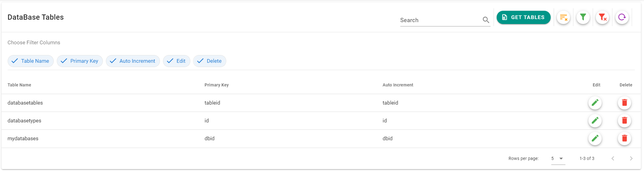Click the purple refresh icon

tap(622, 18)
